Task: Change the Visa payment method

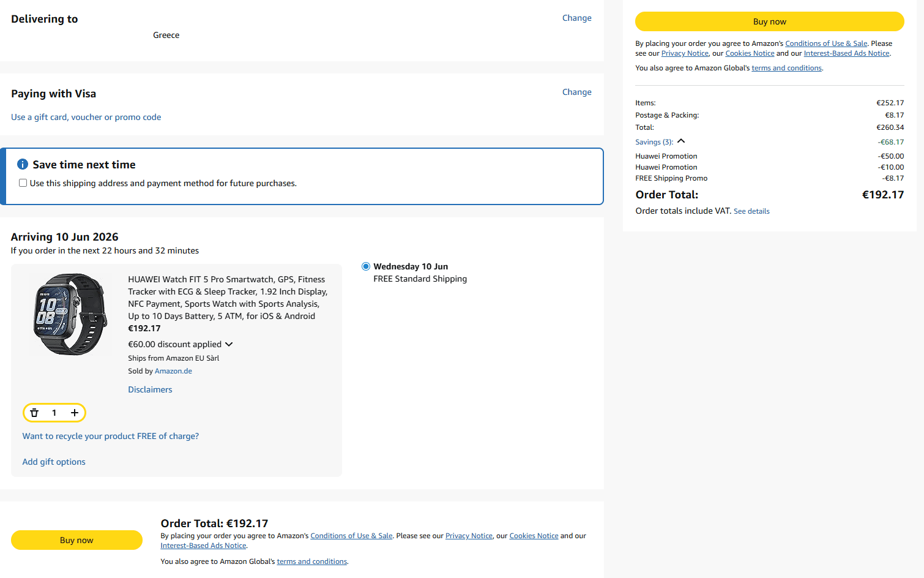Action: pyautogui.click(x=576, y=92)
